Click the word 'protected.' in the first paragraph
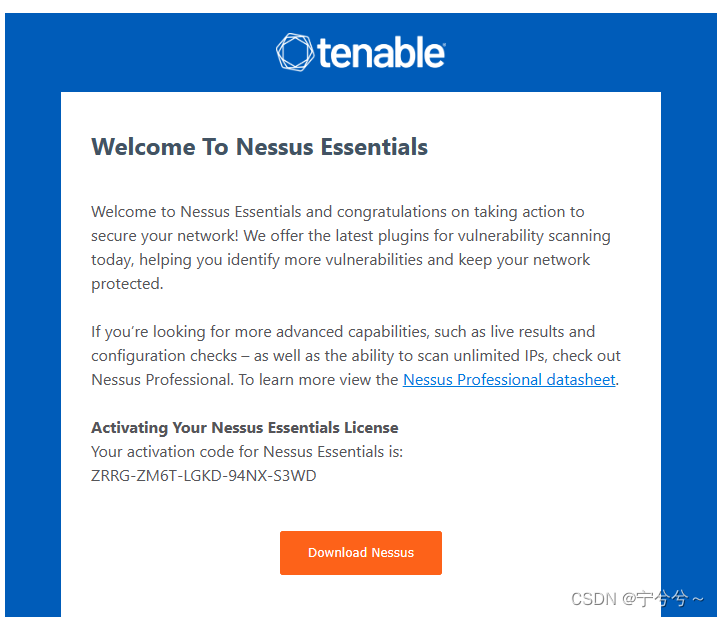This screenshot has height=617, width=720. (x=127, y=284)
